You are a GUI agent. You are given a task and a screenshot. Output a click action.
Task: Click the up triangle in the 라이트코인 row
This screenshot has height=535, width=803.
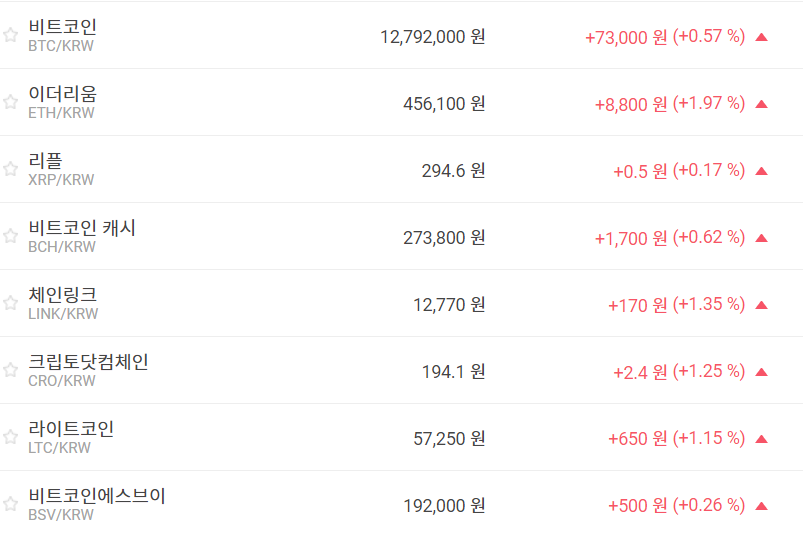[762, 439]
